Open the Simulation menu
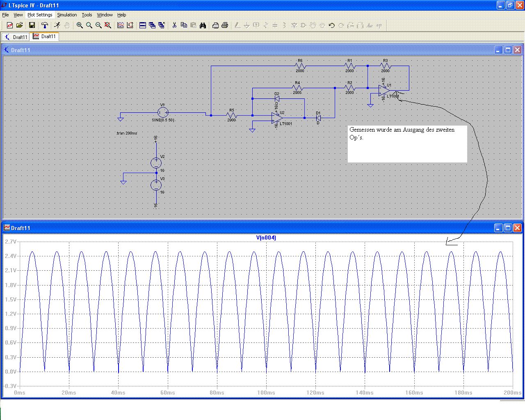The image size is (525, 420). tap(67, 15)
